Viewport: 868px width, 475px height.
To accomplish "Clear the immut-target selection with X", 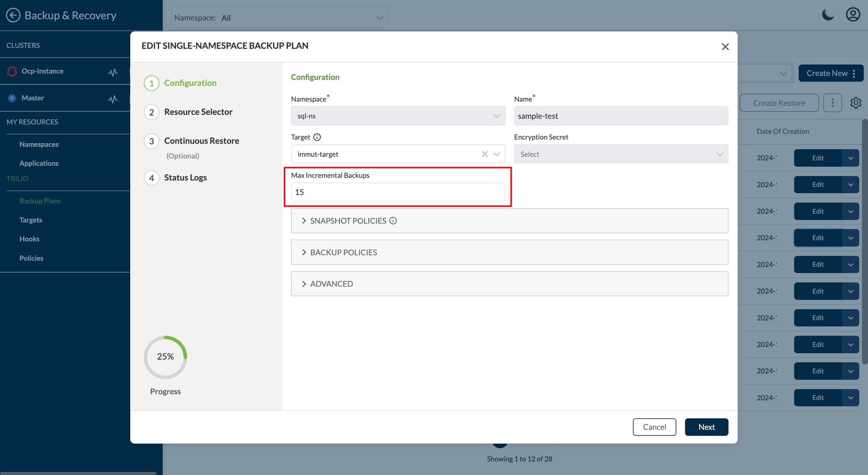I will 484,154.
